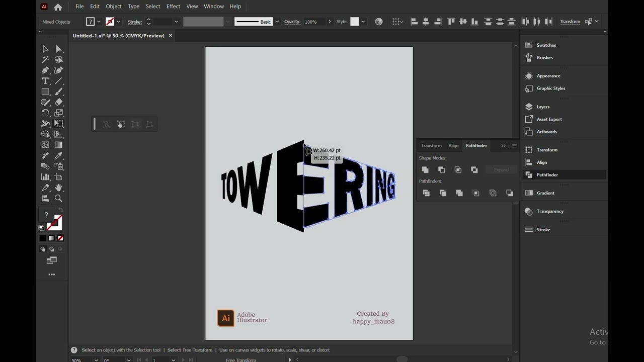Reset to default fill and stroke
Image resolution: width=644 pixels, height=362 pixels.
[41, 228]
